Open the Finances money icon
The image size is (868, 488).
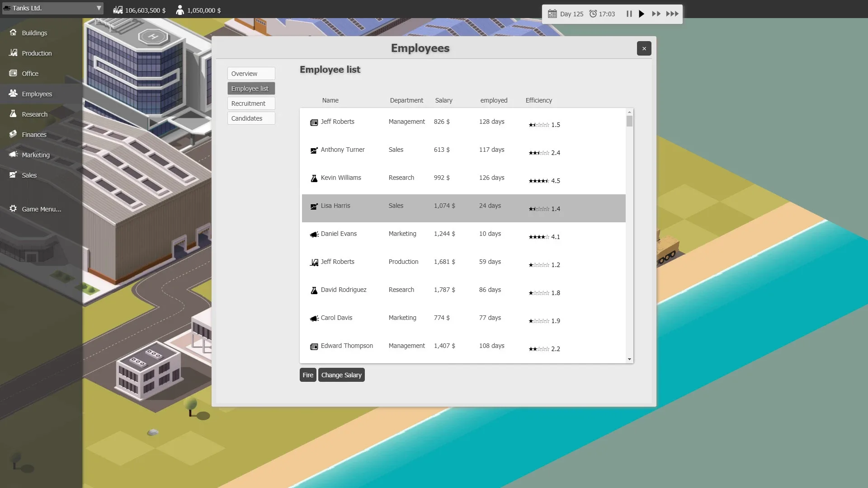13,134
